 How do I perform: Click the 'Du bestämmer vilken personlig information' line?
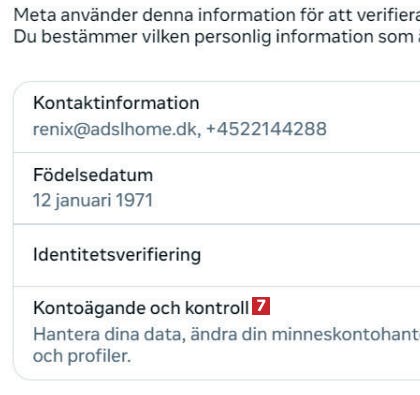[x=217, y=37]
